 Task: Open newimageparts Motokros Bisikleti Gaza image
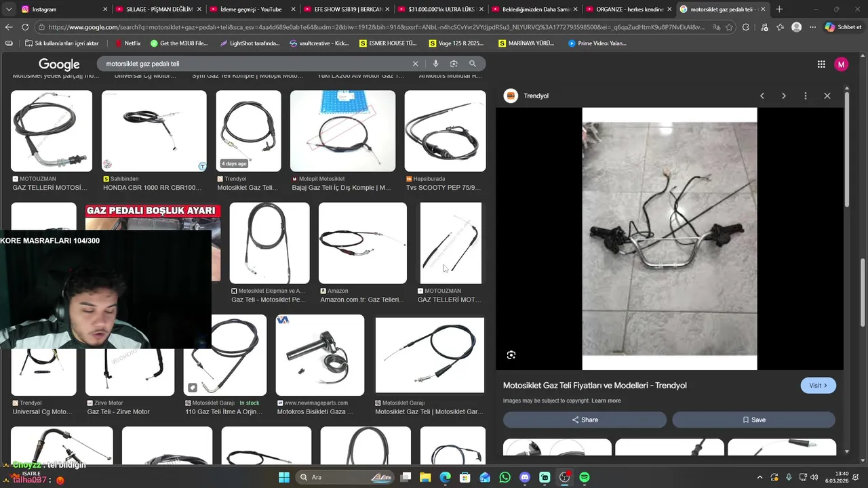point(320,355)
